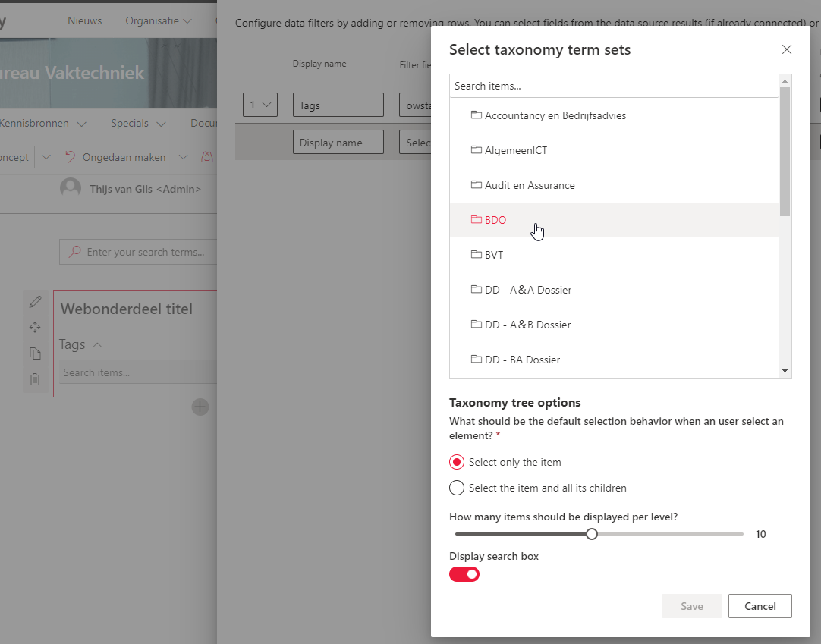Click the Save button
Viewport: 821px width, 644px height.
pyautogui.click(x=691, y=605)
